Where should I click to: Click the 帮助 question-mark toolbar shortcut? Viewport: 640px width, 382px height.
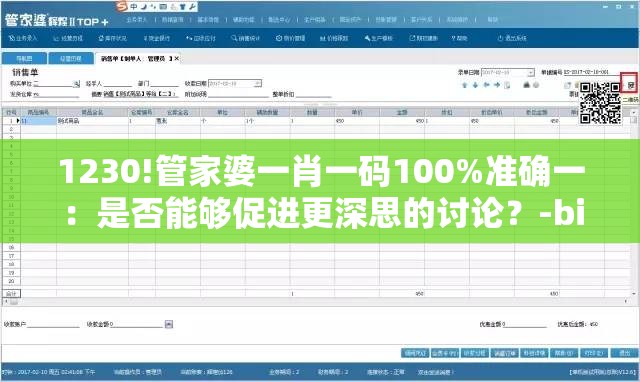[x=459, y=38]
